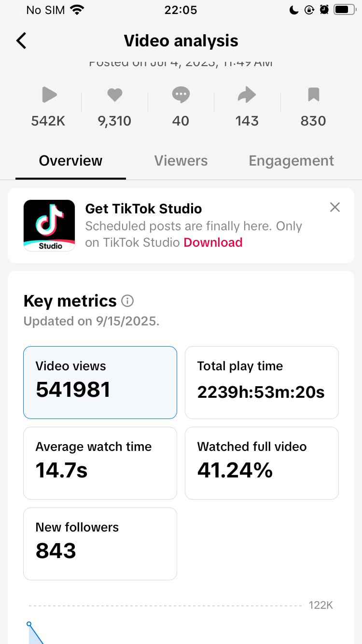Switch to the Viewers tab
362x644 pixels.
point(181,161)
